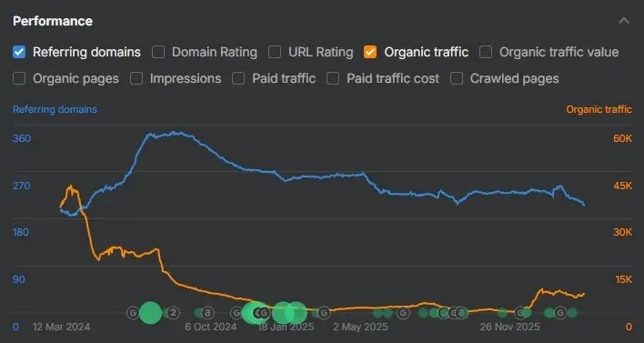The height and width of the screenshot is (343, 644).
Task: Click the circled '2' timeline marker
Action: tap(174, 313)
